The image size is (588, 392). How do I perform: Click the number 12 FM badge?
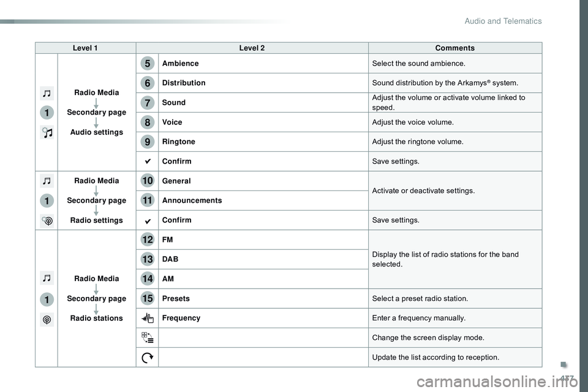[x=148, y=239]
